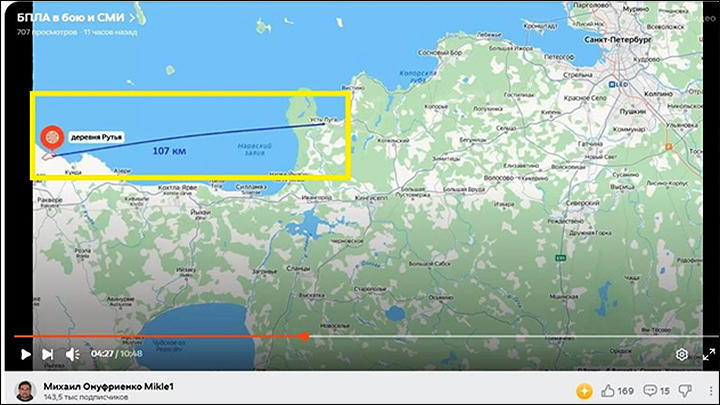Mute the video sound
This screenshot has height=405, width=720.
click(72, 354)
